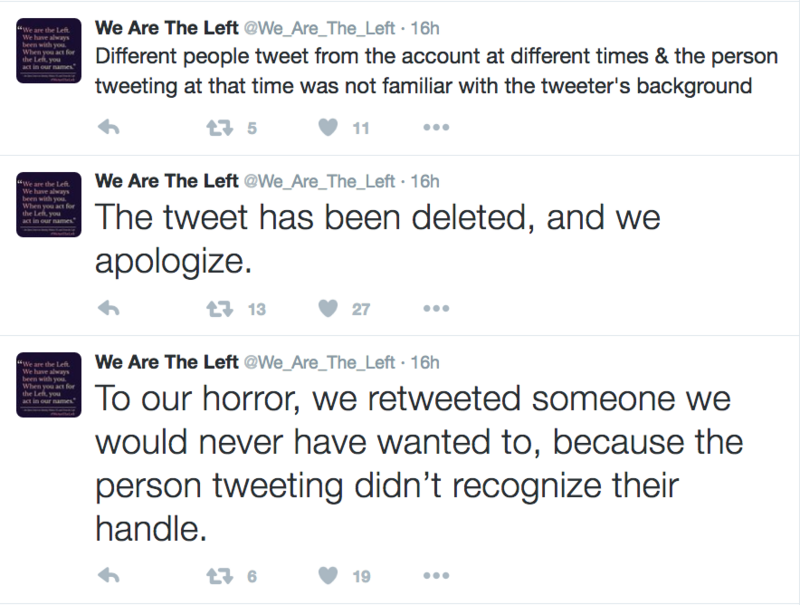Like the apology tweet with 27 likes
The image size is (800, 605).
[x=327, y=309]
